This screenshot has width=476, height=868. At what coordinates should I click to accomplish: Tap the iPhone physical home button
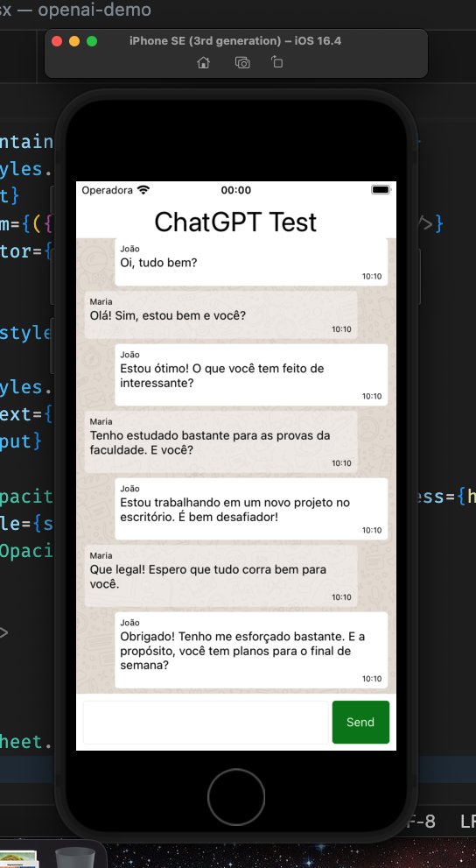coord(236,797)
